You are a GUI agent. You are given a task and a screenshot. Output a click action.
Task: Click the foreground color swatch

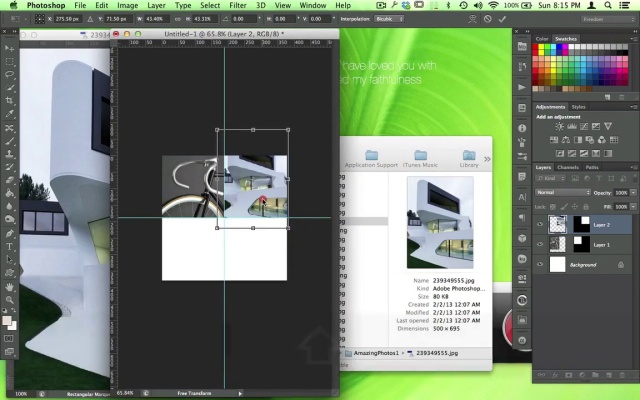pyautogui.click(x=7, y=322)
